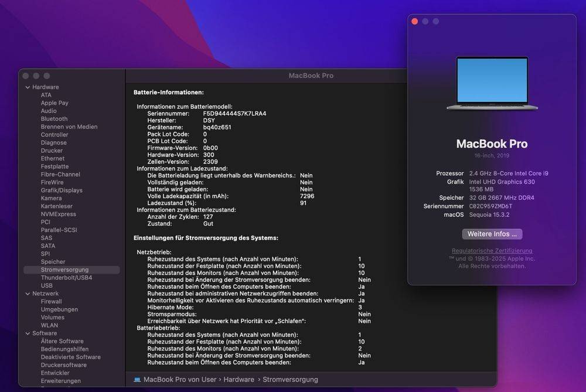The height and width of the screenshot is (392, 586).
Task: Select SATA in the sidebar
Action: pos(48,246)
